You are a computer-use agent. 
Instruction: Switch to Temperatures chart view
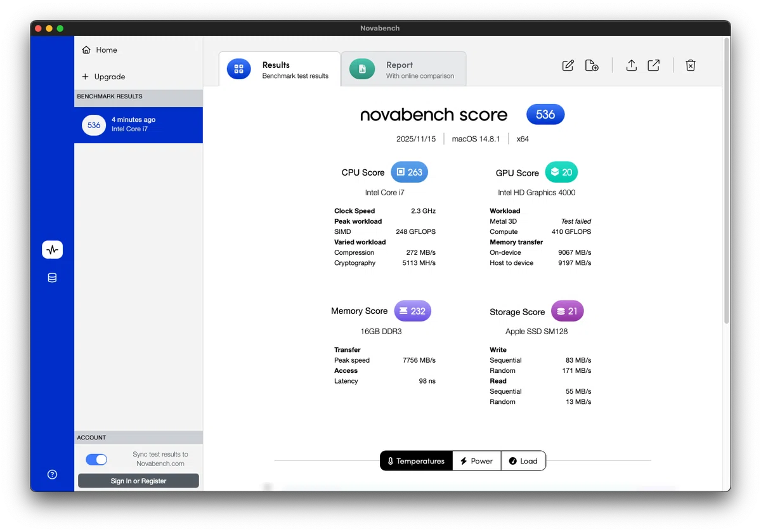[x=416, y=461]
